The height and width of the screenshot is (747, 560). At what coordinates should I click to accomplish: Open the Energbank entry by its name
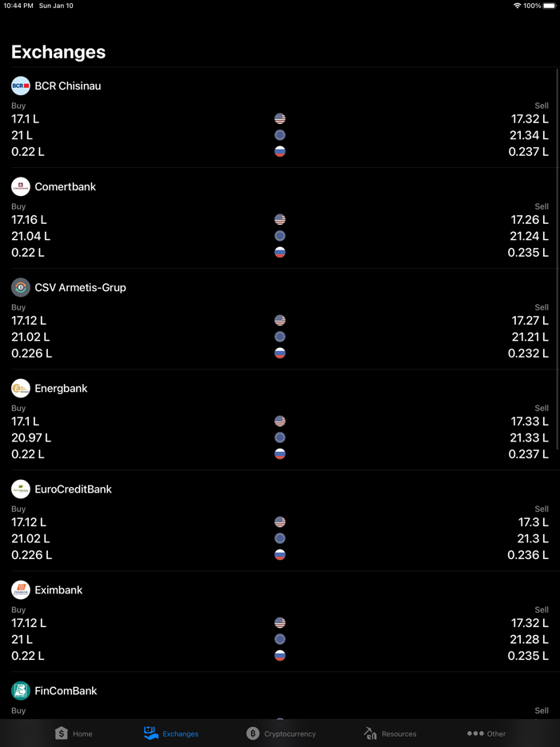pos(62,388)
